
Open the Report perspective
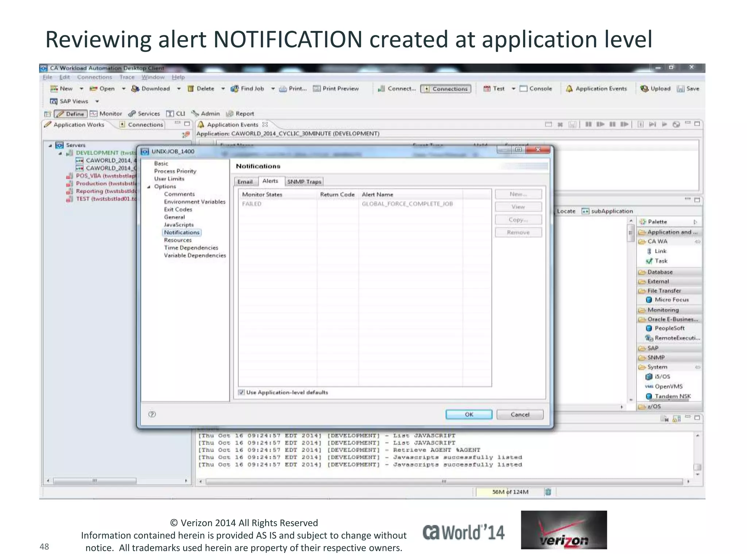(240, 114)
